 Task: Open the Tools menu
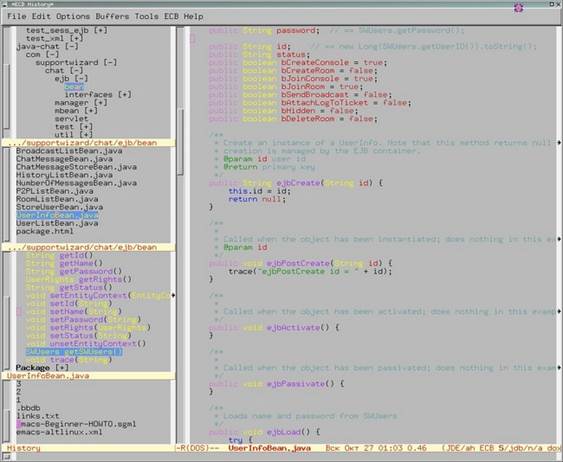tap(146, 17)
